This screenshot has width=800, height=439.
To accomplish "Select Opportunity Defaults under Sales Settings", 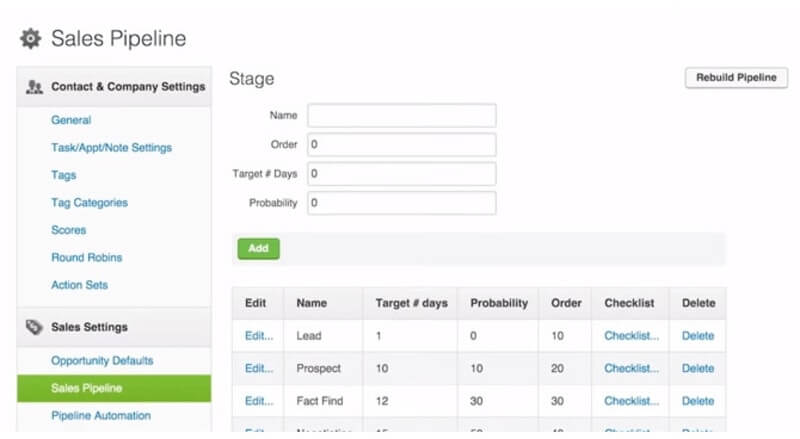I will (x=102, y=360).
